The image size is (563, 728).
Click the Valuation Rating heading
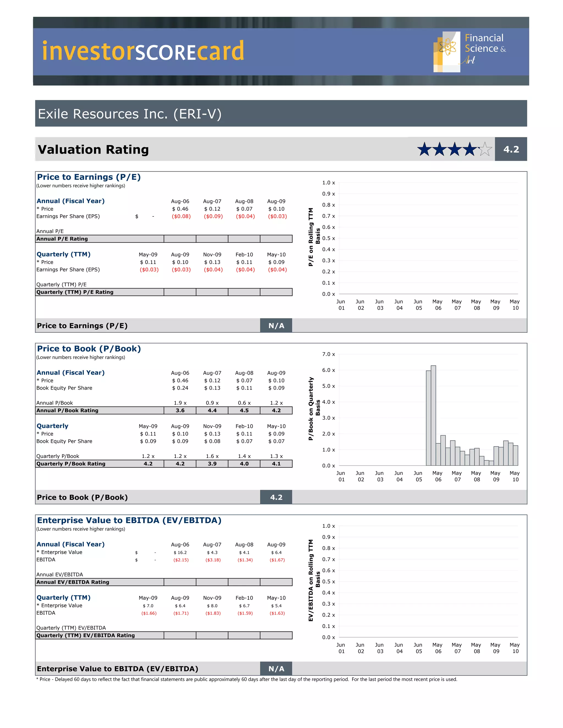pyautogui.click(x=93, y=150)
